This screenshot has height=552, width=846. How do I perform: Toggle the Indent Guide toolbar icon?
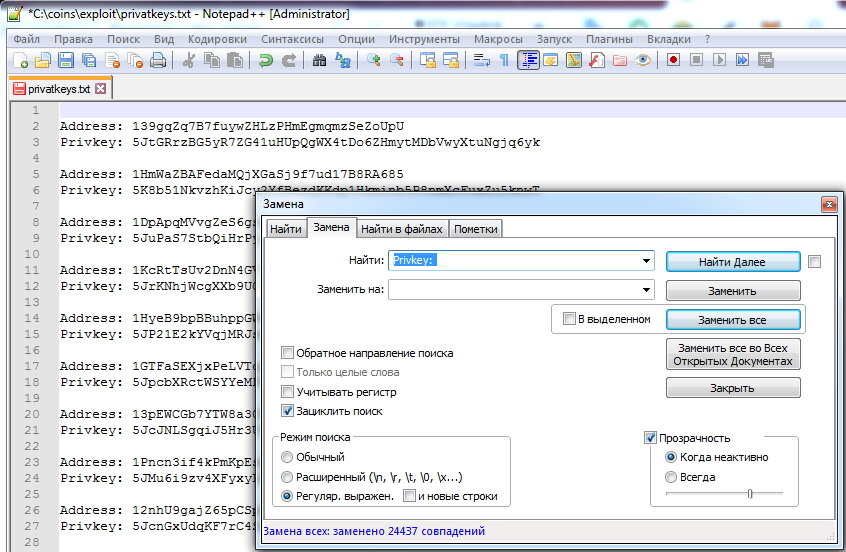click(x=528, y=60)
